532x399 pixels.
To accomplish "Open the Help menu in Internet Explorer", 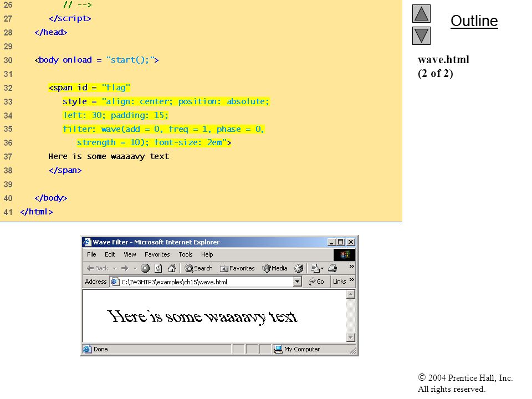I will click(207, 254).
